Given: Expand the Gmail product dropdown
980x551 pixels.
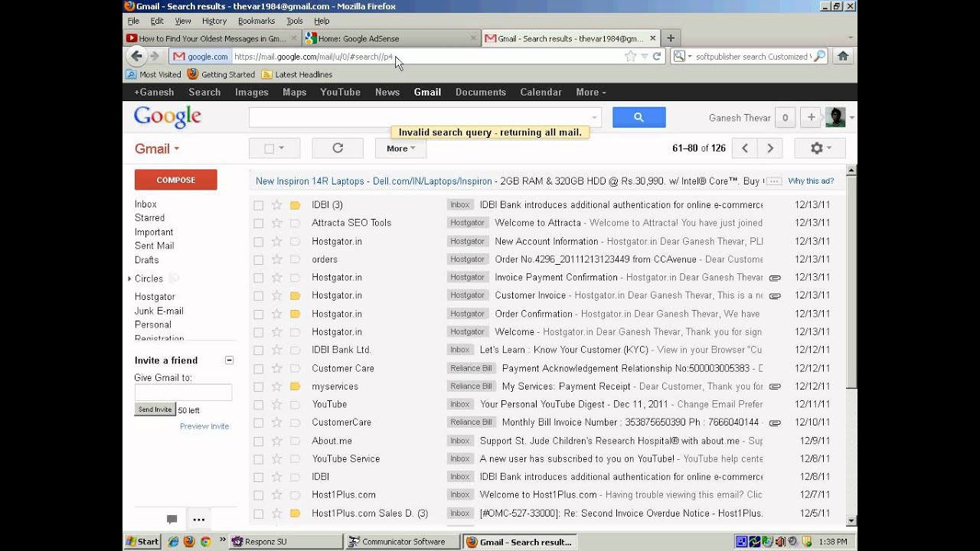Looking at the screenshot, I should coord(157,148).
